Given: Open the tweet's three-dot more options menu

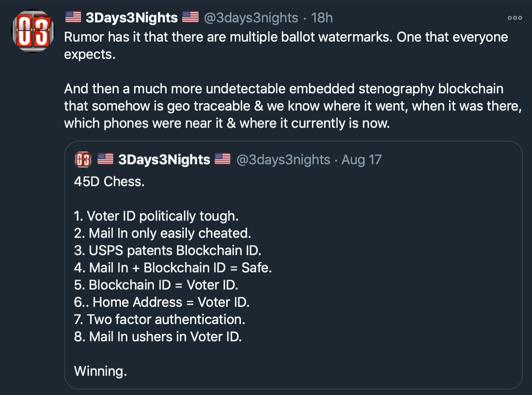Looking at the screenshot, I should 515,18.
